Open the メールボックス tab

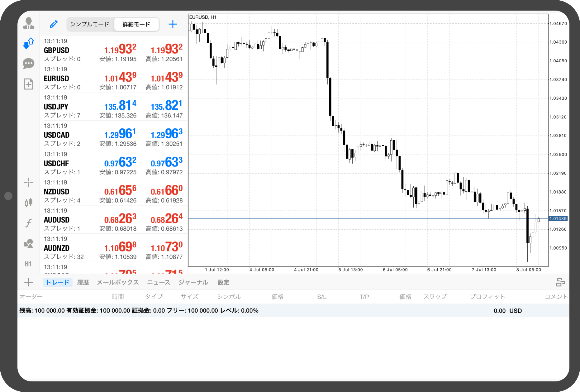pyautogui.click(x=118, y=282)
